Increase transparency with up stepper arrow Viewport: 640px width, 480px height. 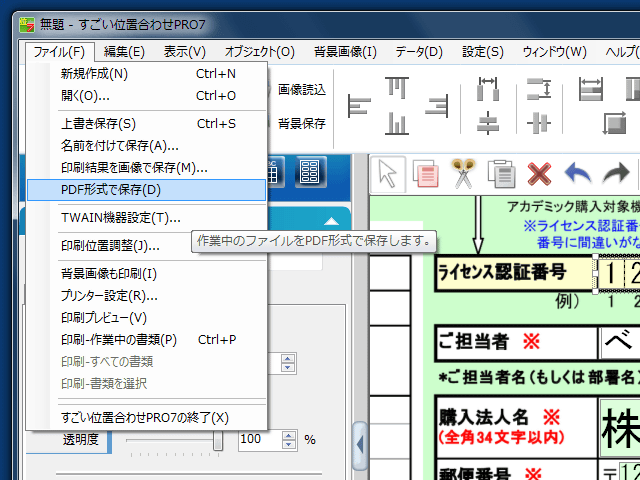[x=289, y=435]
